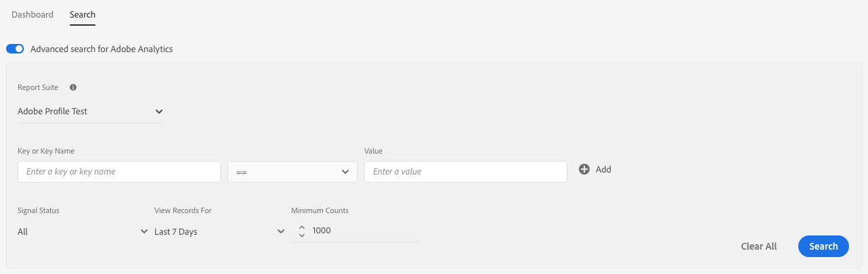
Task: Select the Search tab at top
Action: [x=83, y=14]
